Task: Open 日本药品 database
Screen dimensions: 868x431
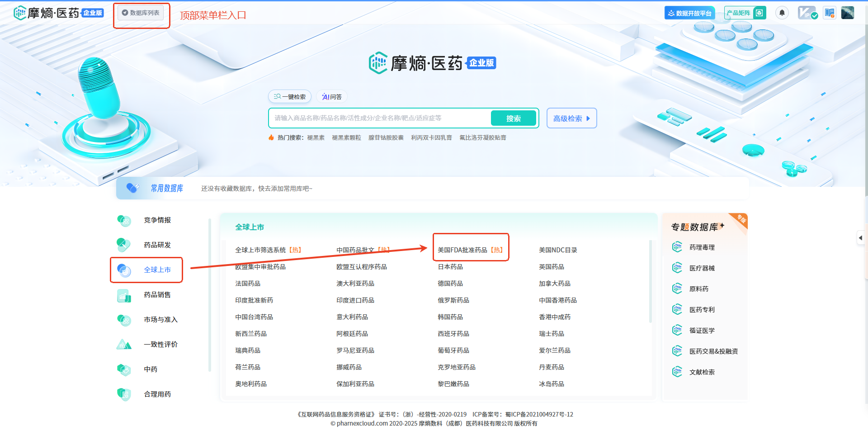Action: pyautogui.click(x=450, y=267)
